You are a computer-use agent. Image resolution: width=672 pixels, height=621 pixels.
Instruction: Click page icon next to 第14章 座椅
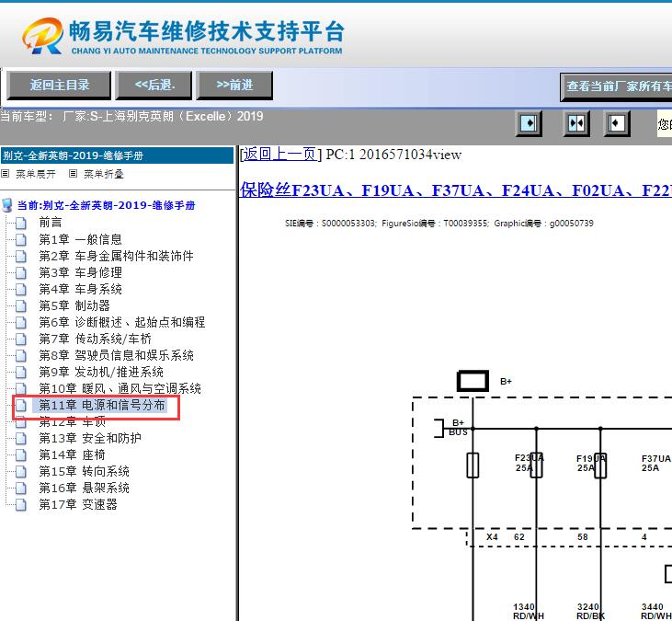[21, 455]
